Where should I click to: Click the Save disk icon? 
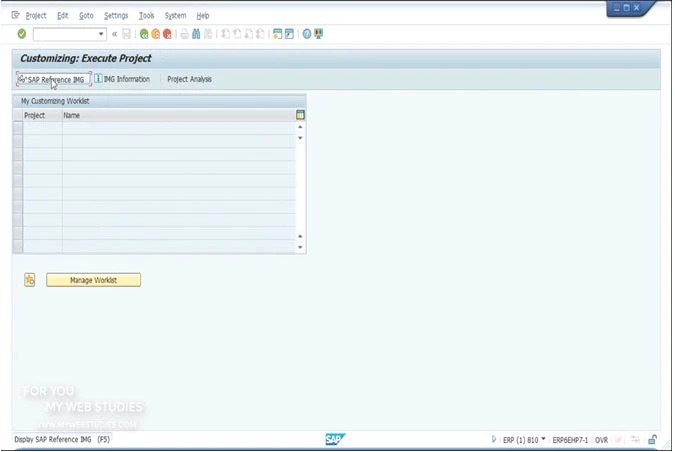tap(126, 34)
